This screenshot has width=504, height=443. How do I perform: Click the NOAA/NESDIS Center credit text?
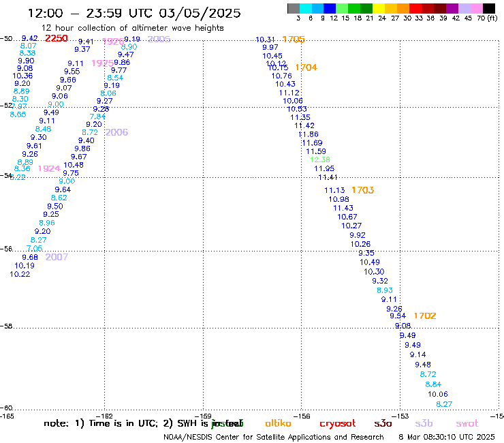pyautogui.click(x=274, y=438)
